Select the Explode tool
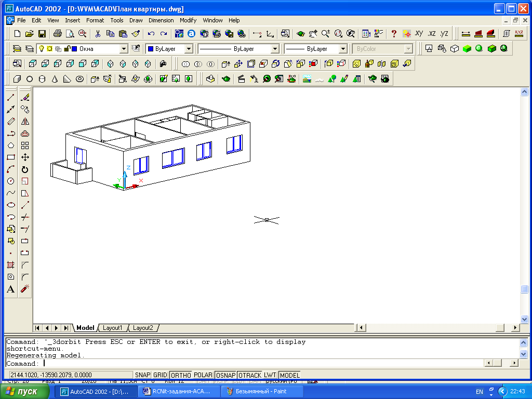This screenshot has width=532, height=399. (25, 289)
